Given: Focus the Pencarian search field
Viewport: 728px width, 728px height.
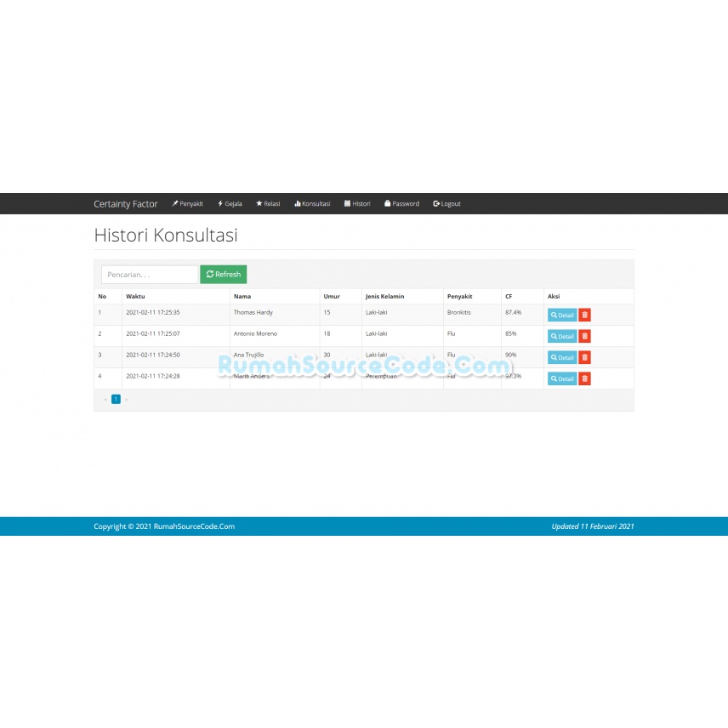Looking at the screenshot, I should [x=150, y=275].
